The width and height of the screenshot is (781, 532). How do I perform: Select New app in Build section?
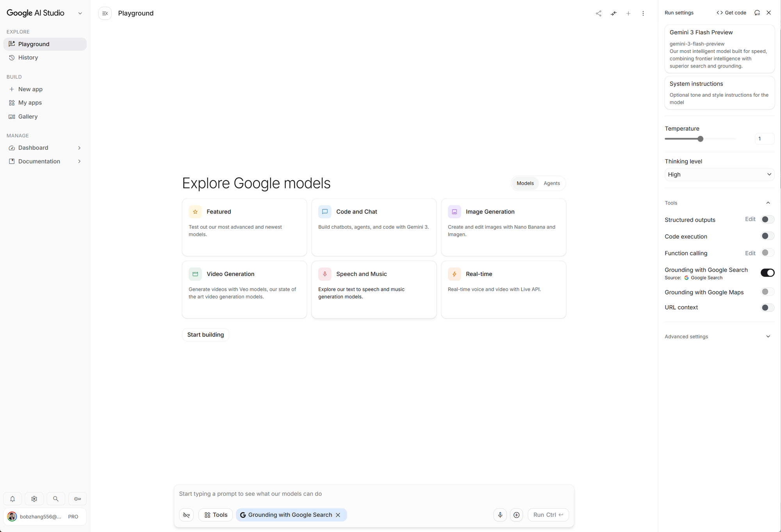(x=45, y=89)
